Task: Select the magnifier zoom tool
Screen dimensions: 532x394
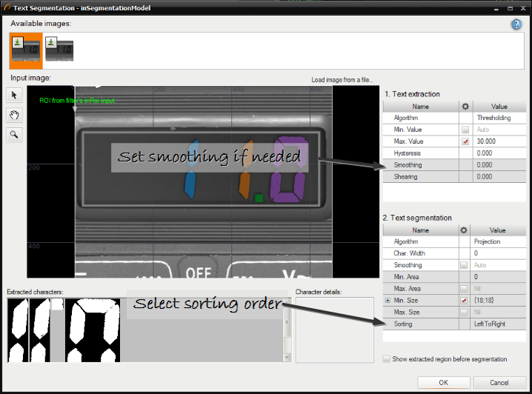Action: point(15,134)
